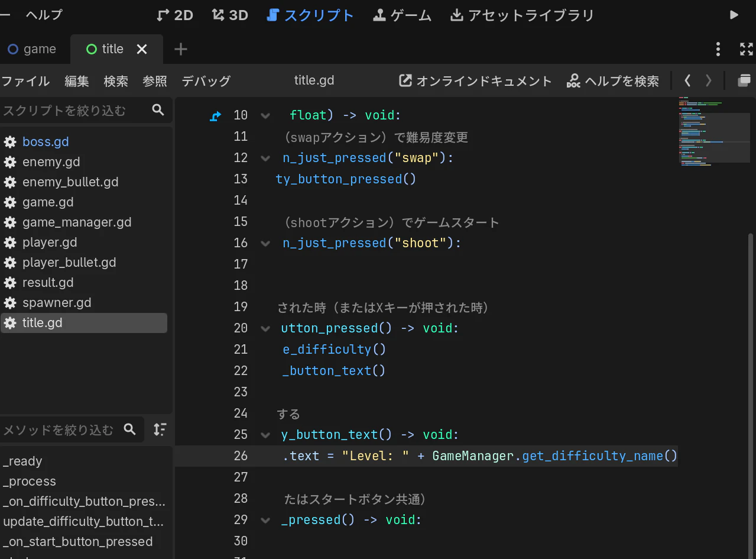Screen dimensions: 756x559
Task: Open the ファイル menu
Action: point(25,81)
